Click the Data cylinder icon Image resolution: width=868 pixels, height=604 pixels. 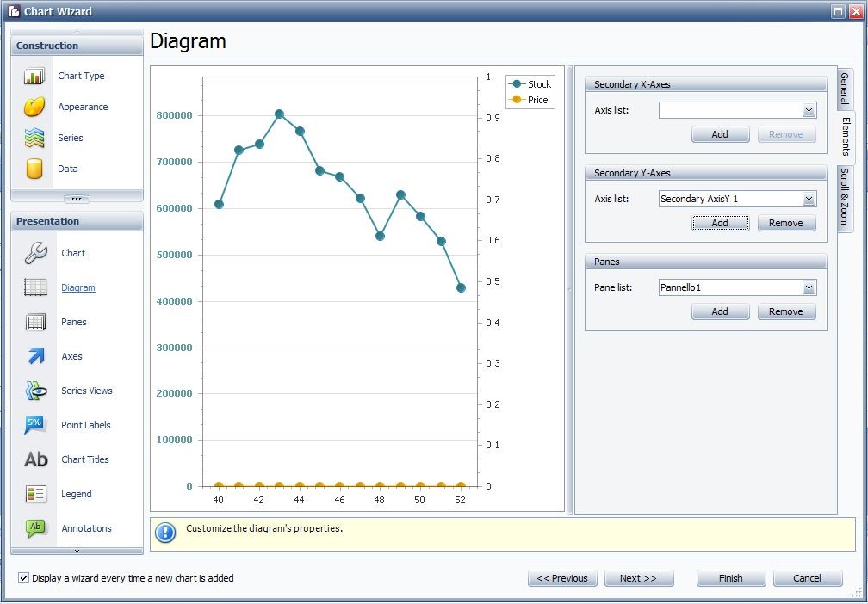coord(34,169)
